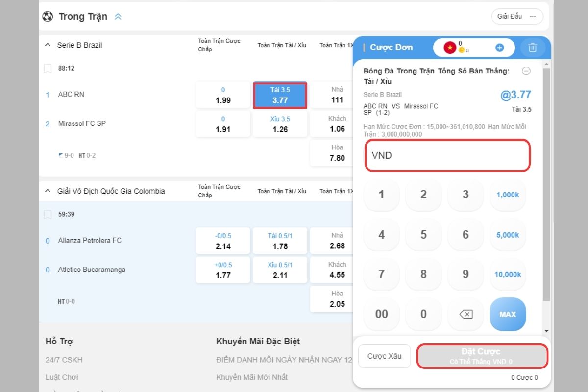Bookmark the Colombia league match
Viewport: 588px width, 392px height.
[x=48, y=214]
